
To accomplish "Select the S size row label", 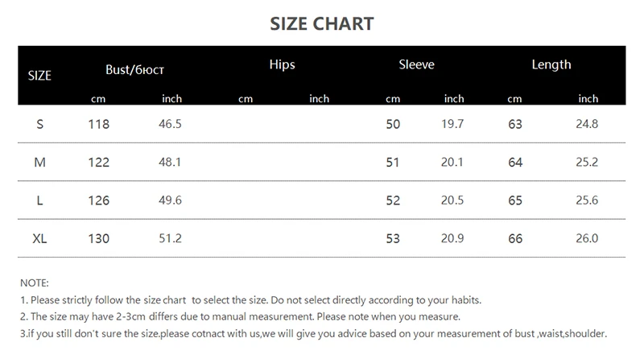I will pyautogui.click(x=39, y=124).
